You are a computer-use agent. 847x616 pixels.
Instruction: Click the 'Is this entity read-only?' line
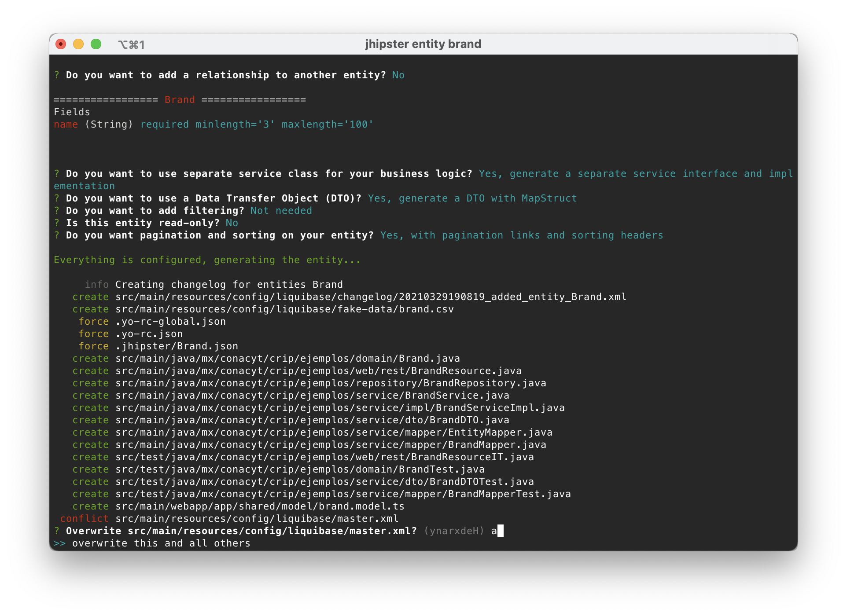click(146, 223)
